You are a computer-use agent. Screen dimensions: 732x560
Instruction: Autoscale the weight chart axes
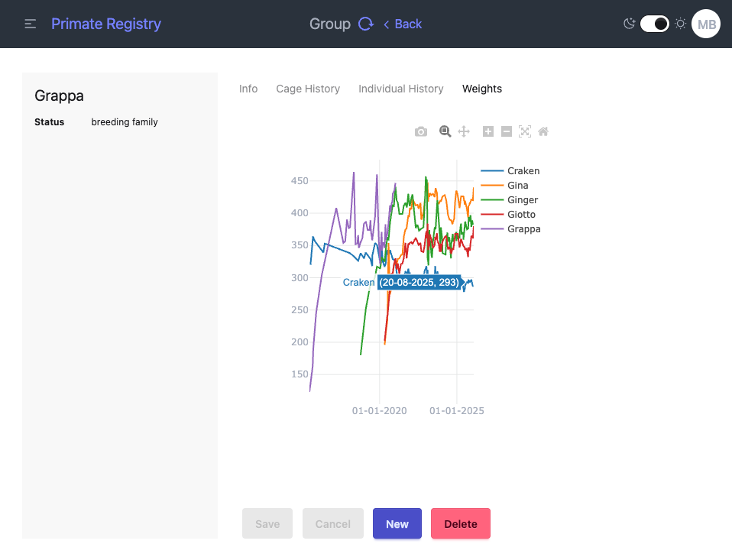click(524, 131)
